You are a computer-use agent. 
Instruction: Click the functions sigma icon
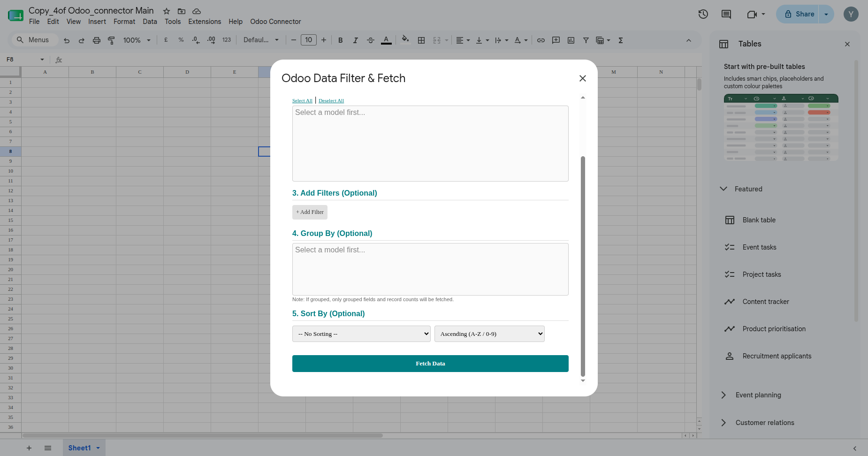pos(621,40)
